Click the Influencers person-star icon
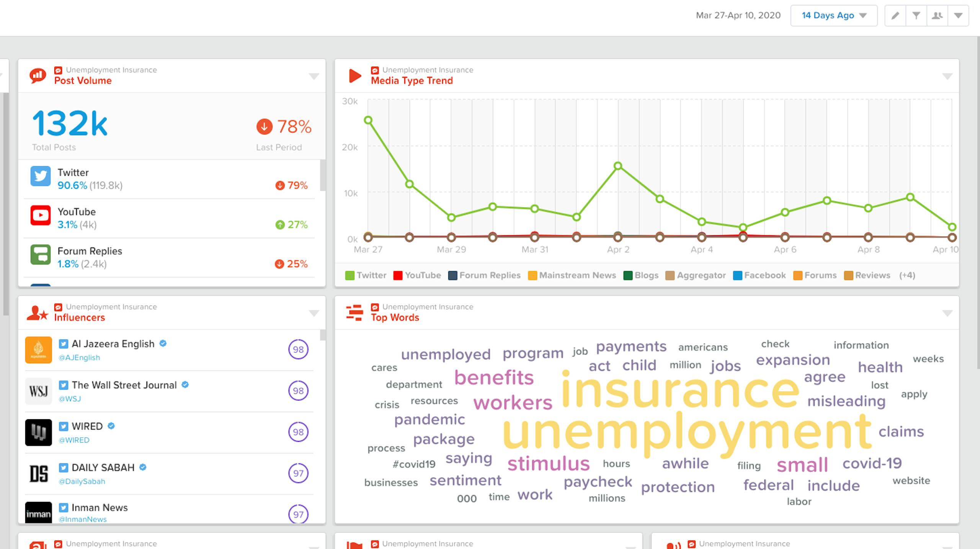980x549 pixels. 37,313
